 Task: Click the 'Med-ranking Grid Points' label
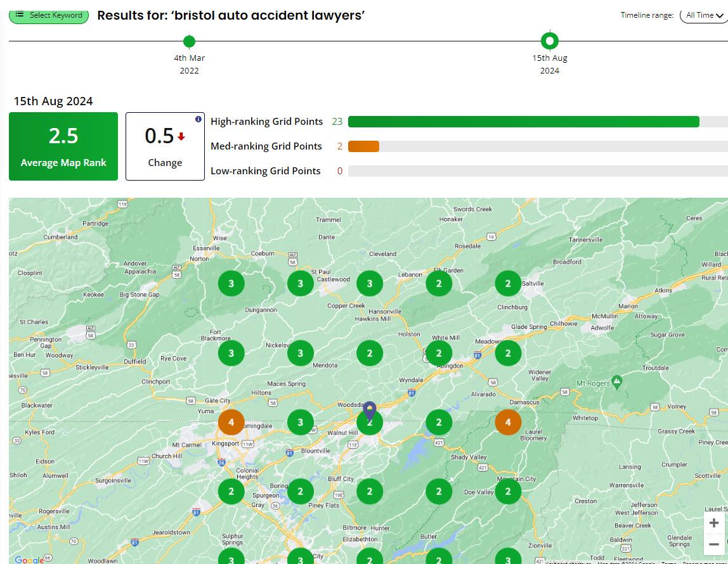point(266,146)
